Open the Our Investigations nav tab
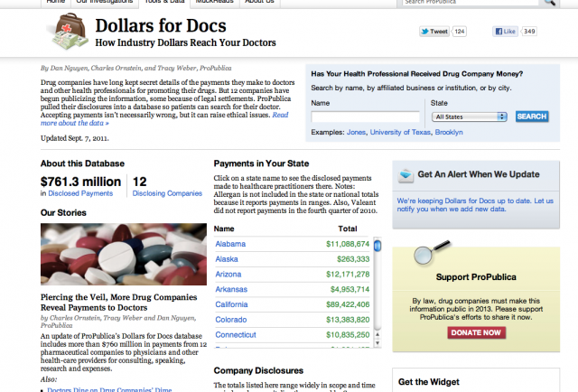This screenshot has width=578, height=392. [105, 2]
